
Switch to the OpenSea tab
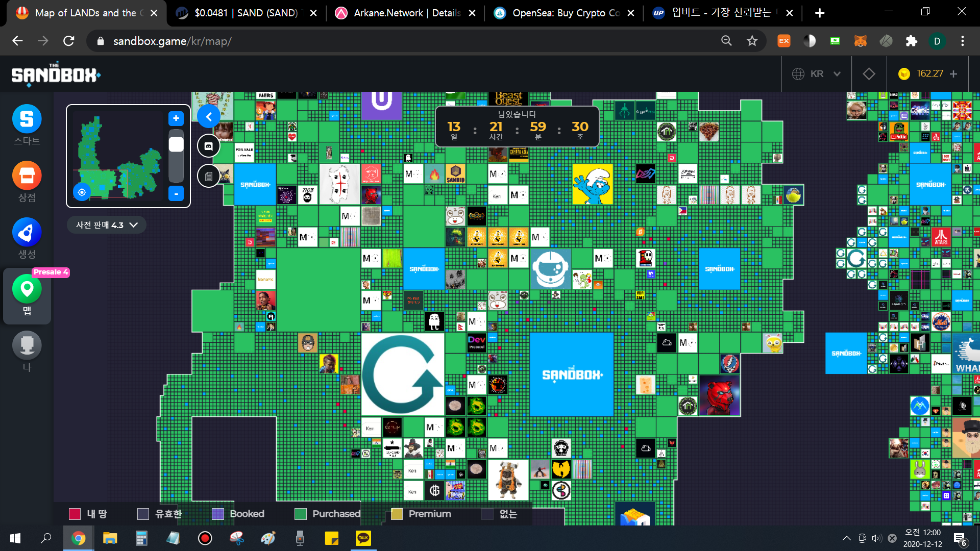point(563,13)
